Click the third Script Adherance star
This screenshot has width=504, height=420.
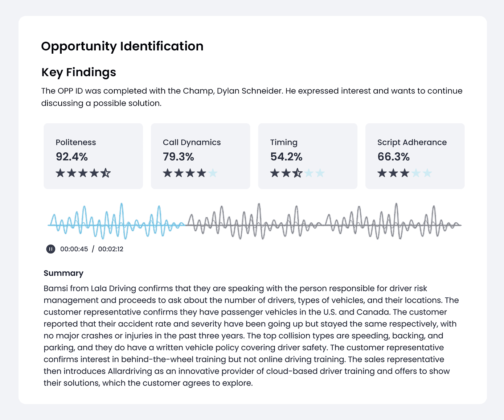pos(405,173)
